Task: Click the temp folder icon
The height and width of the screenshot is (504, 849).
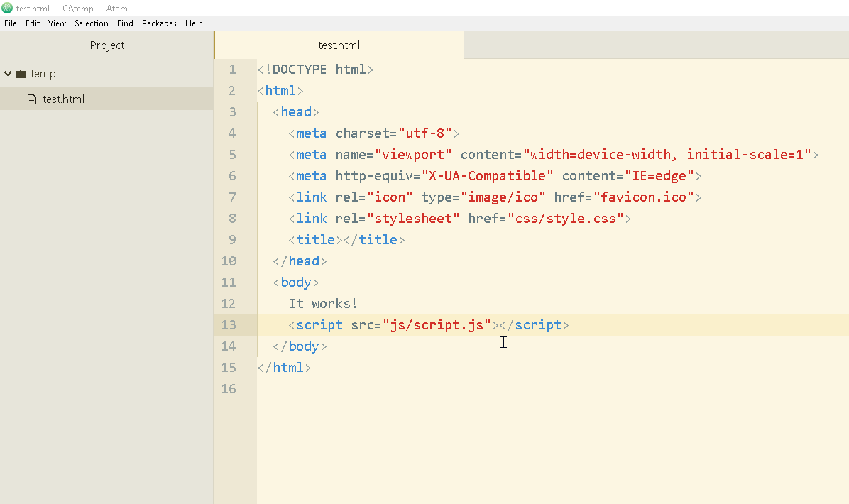Action: click(21, 74)
